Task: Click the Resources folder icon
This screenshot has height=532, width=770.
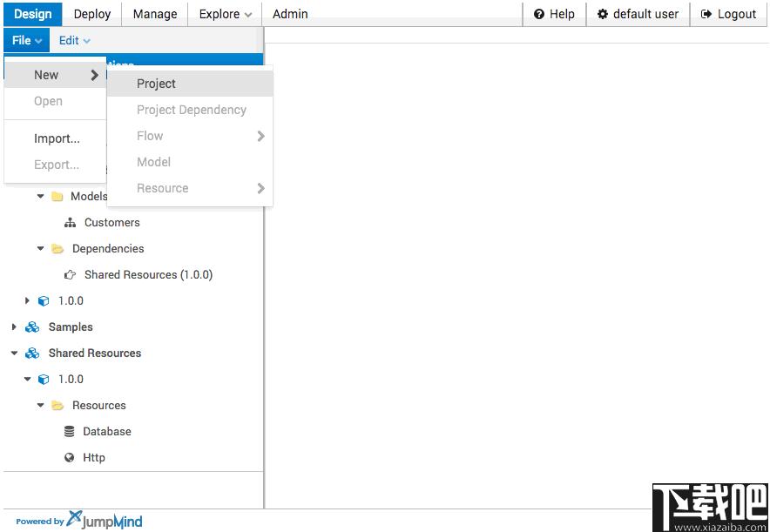Action: click(x=57, y=406)
